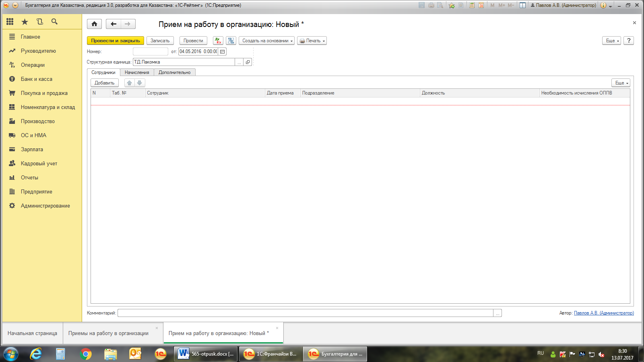The width and height of the screenshot is (644, 362).
Task: Open the 1C main menu round dropdown button
Action: coord(15,5)
